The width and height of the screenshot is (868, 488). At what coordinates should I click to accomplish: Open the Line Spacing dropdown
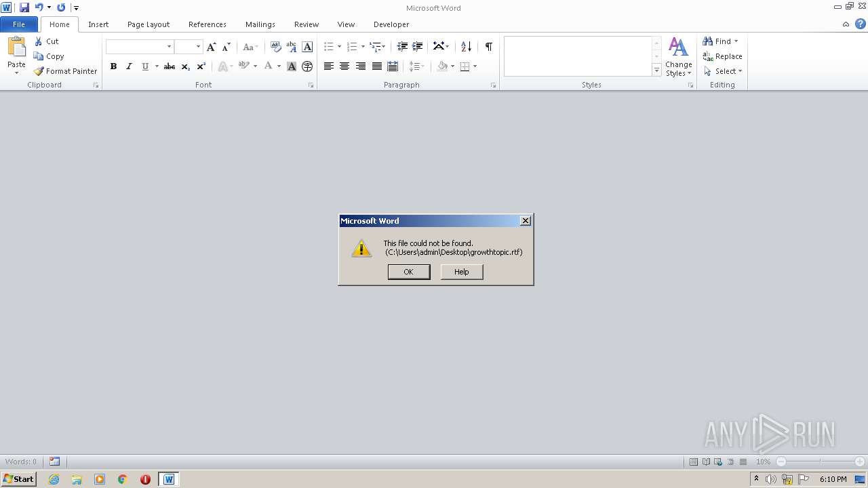point(416,66)
